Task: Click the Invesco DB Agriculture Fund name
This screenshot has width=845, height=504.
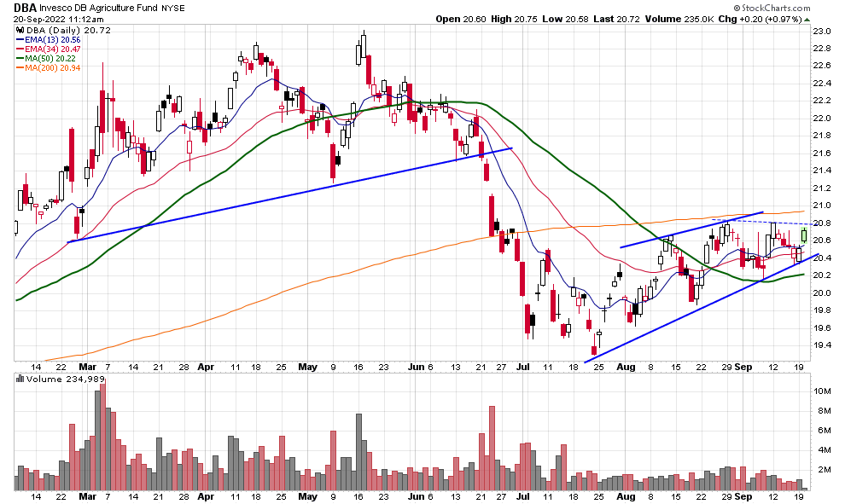Action: coord(99,8)
